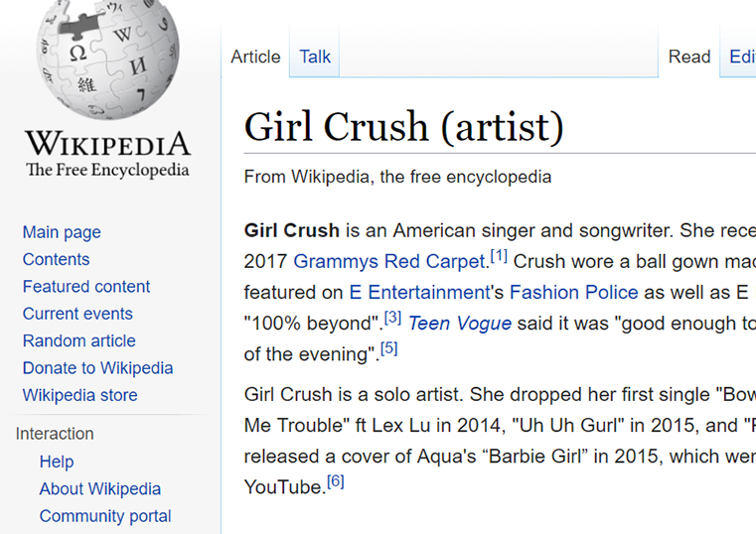
Task: Switch to the Talk tab
Action: (315, 57)
